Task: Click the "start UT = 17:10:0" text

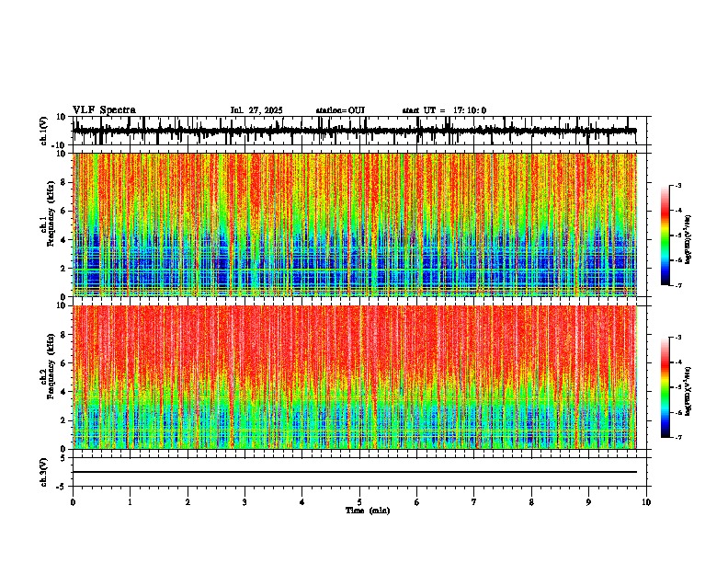Action: (444, 110)
